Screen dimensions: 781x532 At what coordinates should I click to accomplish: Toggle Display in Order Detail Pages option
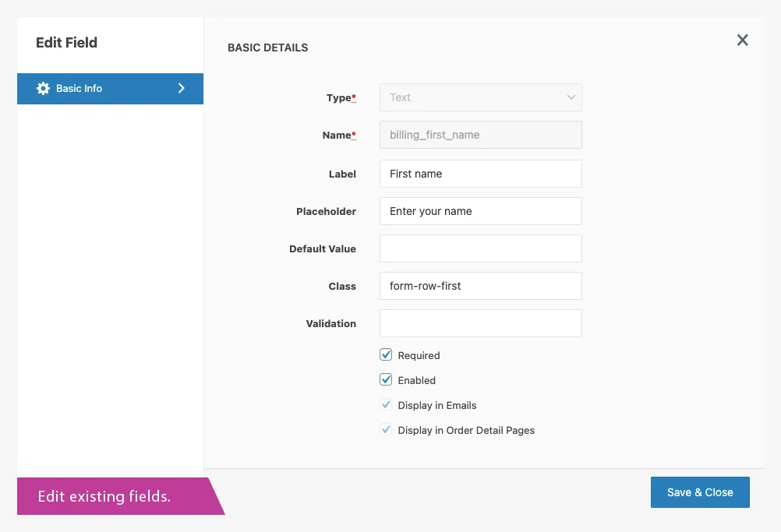pyautogui.click(x=386, y=430)
